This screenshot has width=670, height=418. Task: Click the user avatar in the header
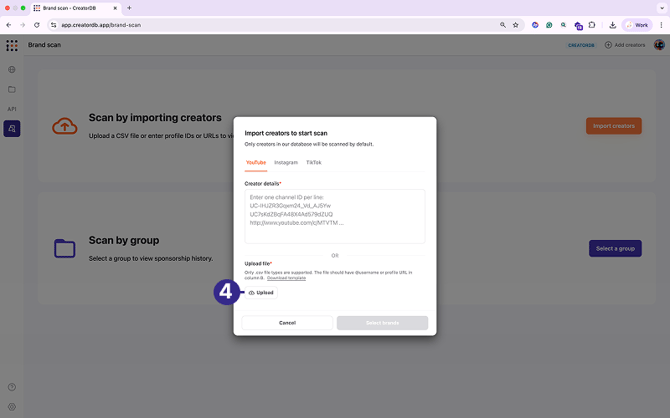point(659,45)
